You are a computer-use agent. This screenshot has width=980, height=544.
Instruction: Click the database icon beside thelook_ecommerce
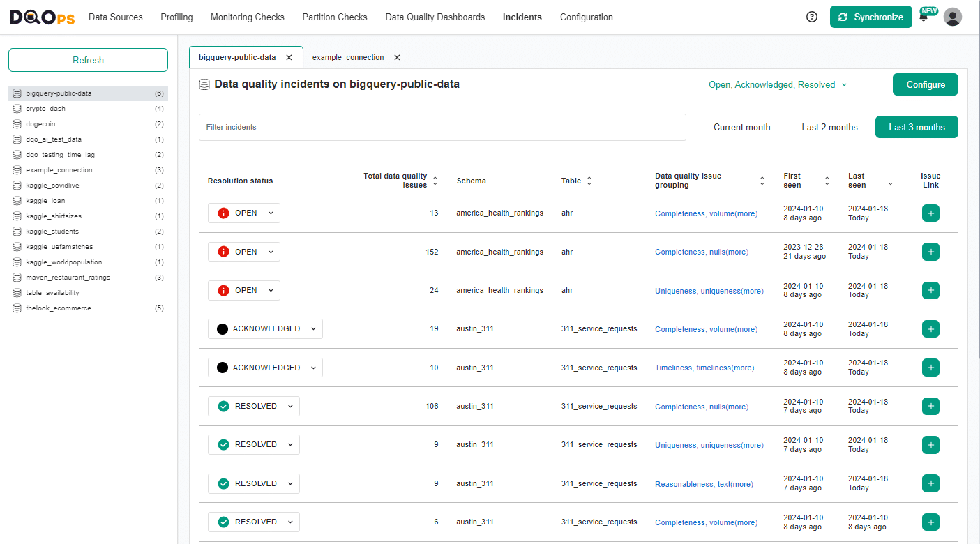(x=16, y=308)
